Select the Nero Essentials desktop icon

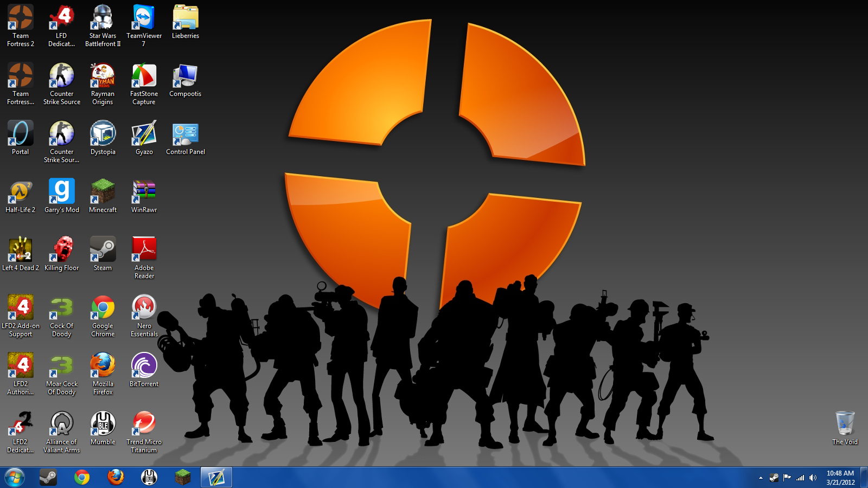[x=144, y=316]
